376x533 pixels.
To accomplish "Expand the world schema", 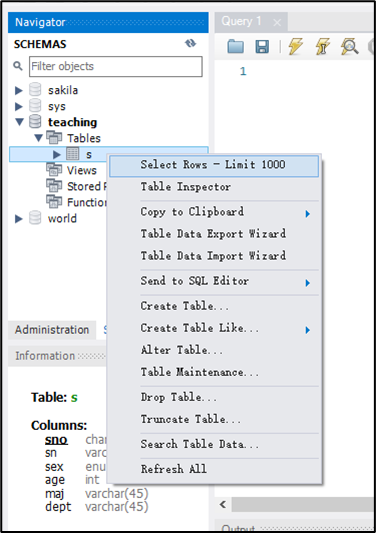I will (x=19, y=219).
